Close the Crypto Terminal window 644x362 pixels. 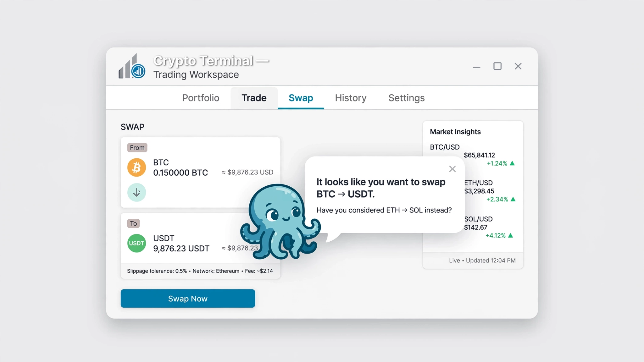click(x=518, y=66)
